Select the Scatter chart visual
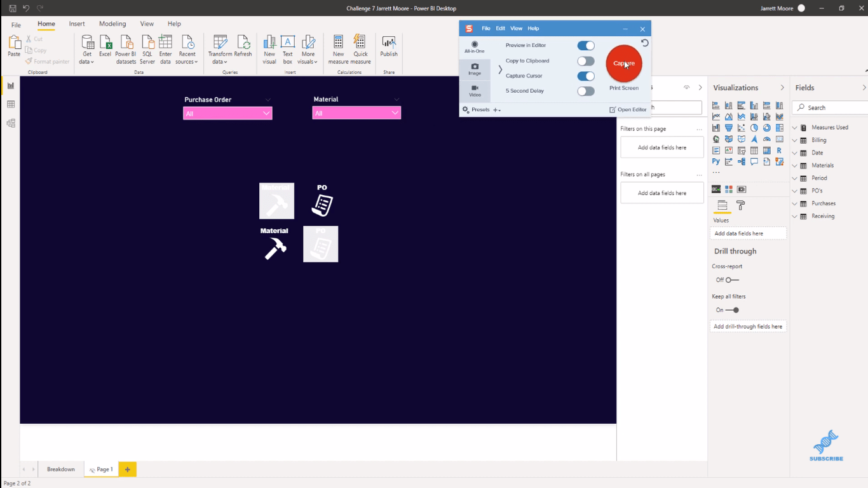The image size is (868, 488). (742, 128)
